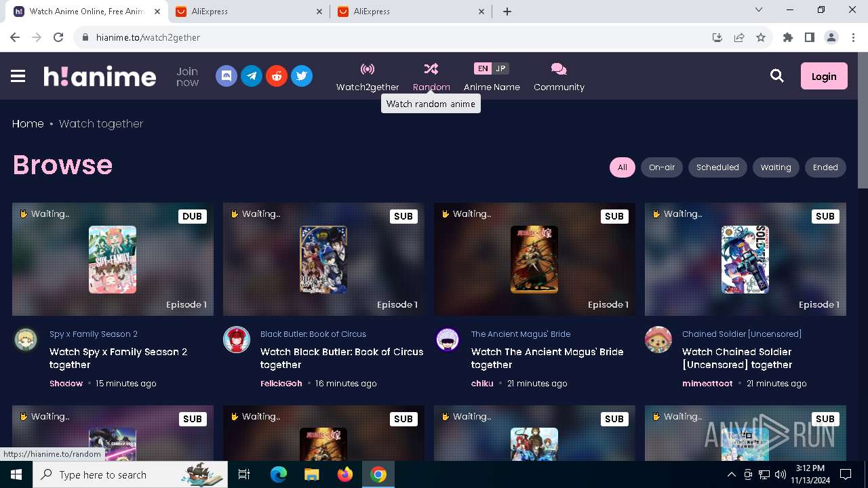Open Task View on taskbar

(244, 474)
